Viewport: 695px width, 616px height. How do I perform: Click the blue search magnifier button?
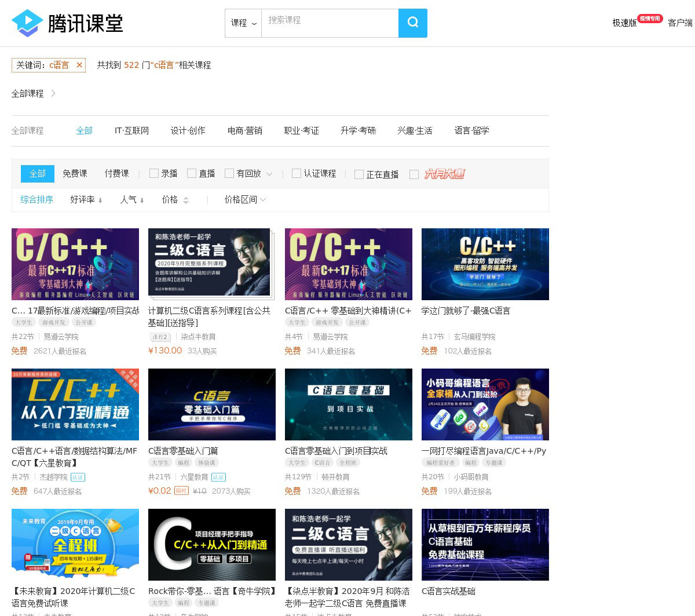(413, 23)
